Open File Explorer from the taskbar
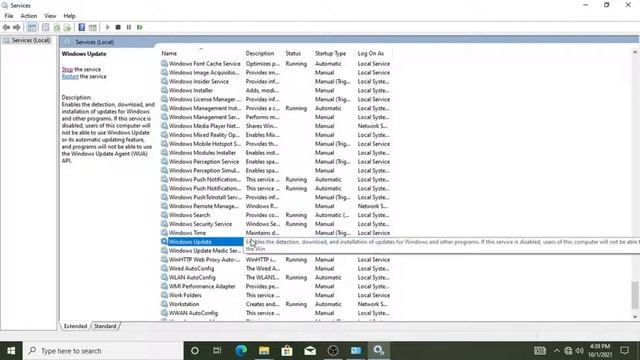Viewport: 640px width, 360px height. [264, 351]
